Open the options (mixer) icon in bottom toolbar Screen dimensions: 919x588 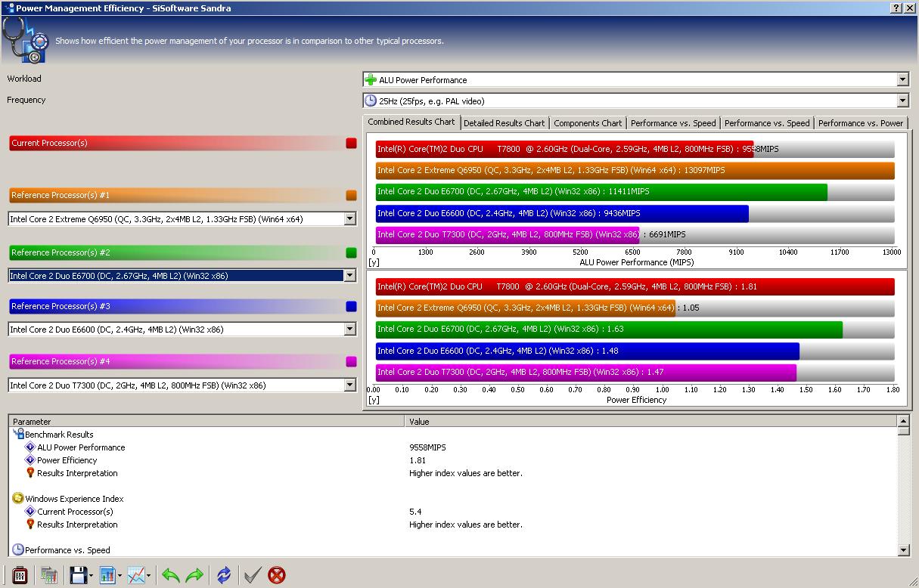(x=20, y=575)
